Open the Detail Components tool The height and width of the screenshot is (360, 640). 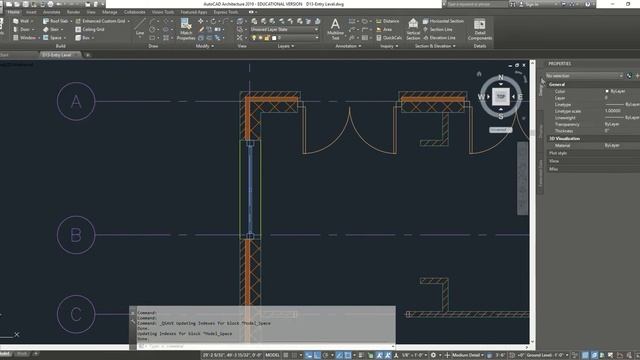tap(480, 29)
